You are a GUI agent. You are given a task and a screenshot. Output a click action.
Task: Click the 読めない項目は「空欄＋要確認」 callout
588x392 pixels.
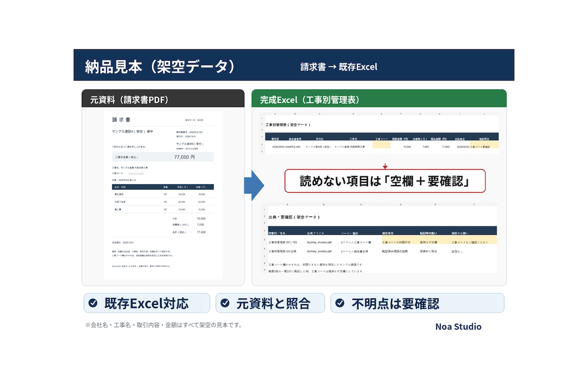(385, 181)
